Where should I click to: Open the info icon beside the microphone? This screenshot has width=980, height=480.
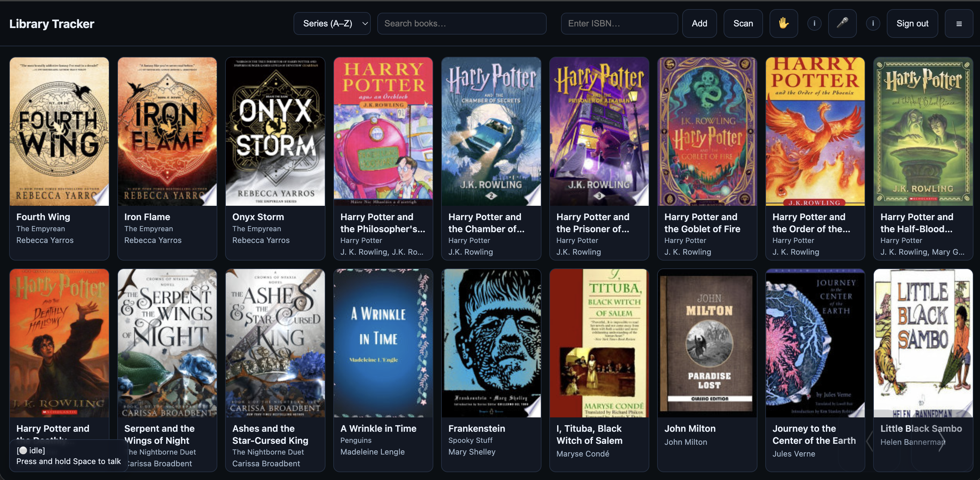coord(873,23)
